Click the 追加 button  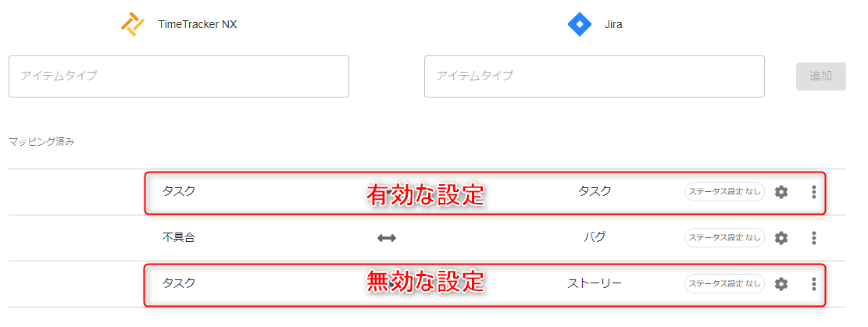[x=821, y=76]
